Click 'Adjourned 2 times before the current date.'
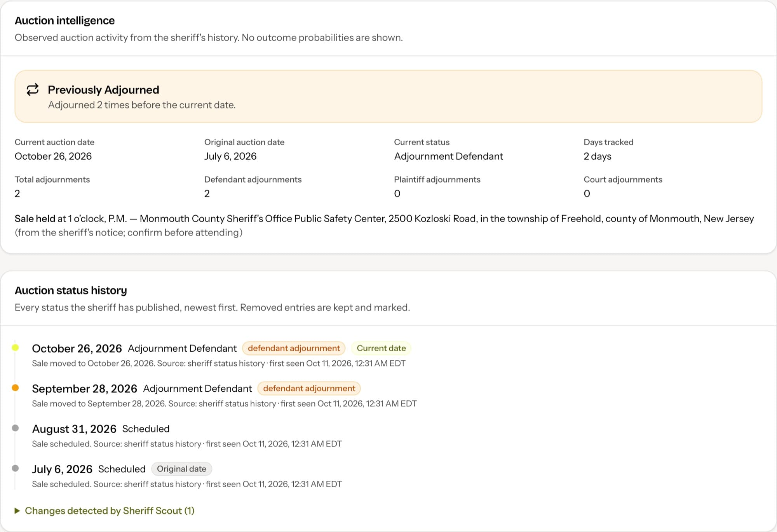Image resolution: width=777 pixels, height=532 pixels. coord(142,105)
